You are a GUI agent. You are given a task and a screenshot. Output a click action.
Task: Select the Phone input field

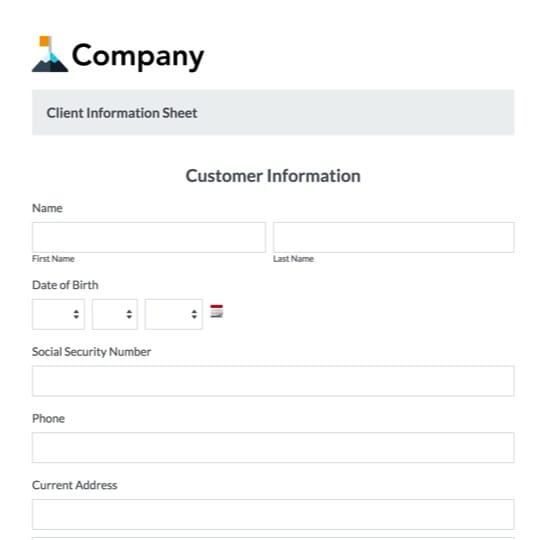click(273, 448)
